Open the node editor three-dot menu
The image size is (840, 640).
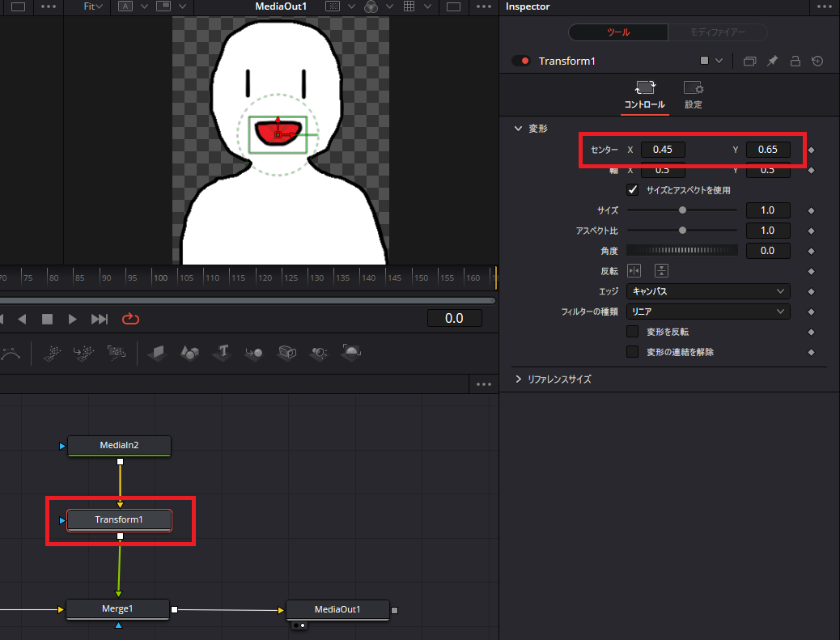click(x=484, y=384)
